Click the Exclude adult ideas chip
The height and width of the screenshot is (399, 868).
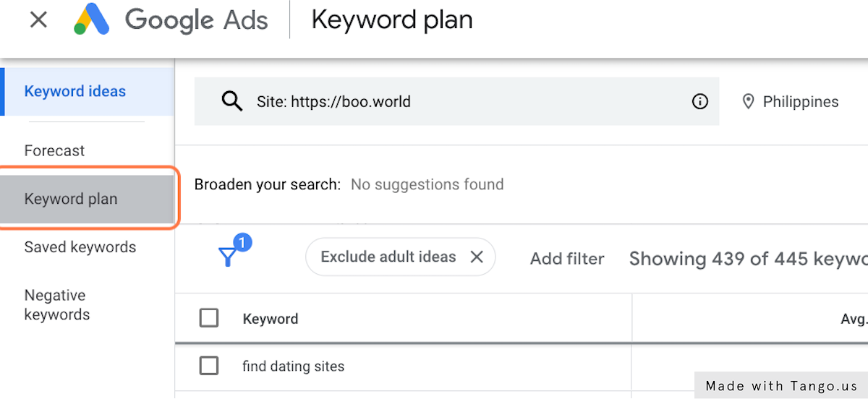click(388, 257)
